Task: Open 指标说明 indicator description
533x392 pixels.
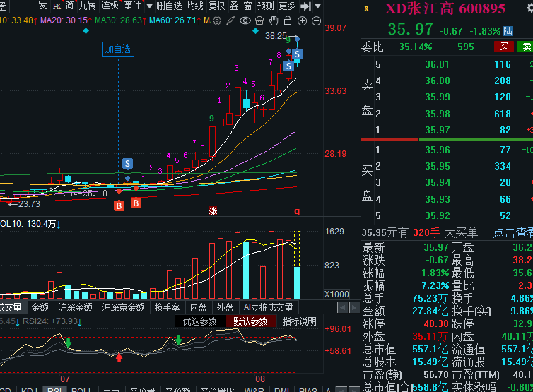Action: coord(300,321)
